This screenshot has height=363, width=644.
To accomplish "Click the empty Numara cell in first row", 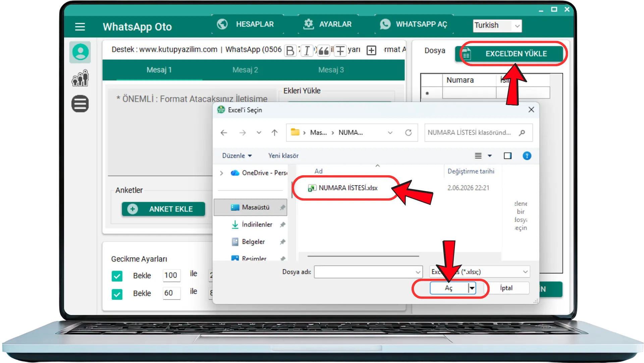I will click(469, 93).
